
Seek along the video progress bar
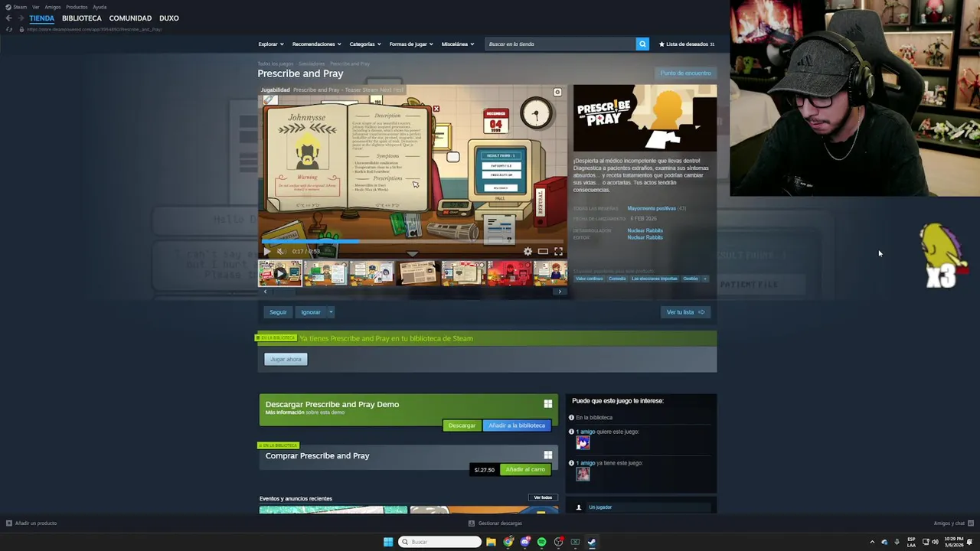tap(412, 242)
